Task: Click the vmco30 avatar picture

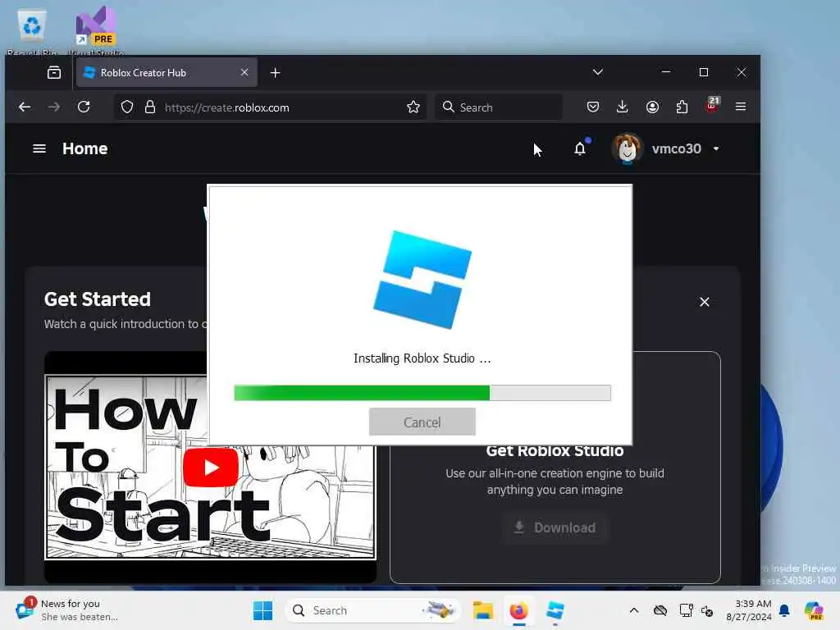Action: (x=627, y=148)
